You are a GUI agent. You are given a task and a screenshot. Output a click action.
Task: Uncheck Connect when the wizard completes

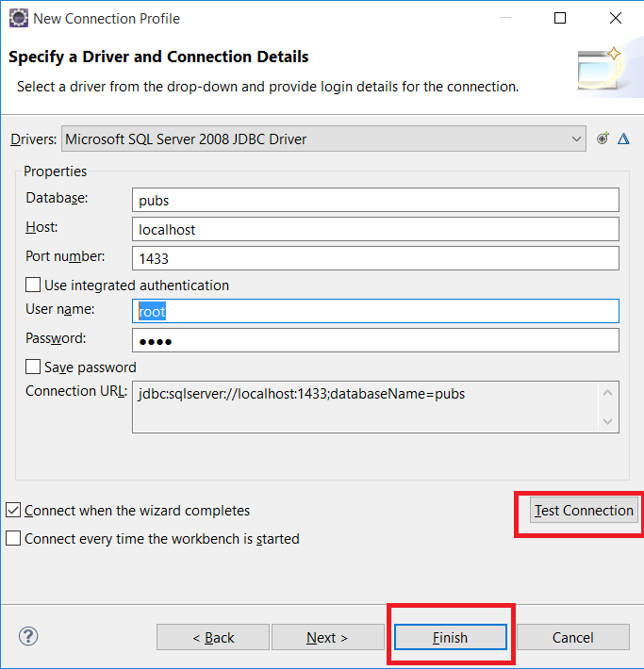13,511
